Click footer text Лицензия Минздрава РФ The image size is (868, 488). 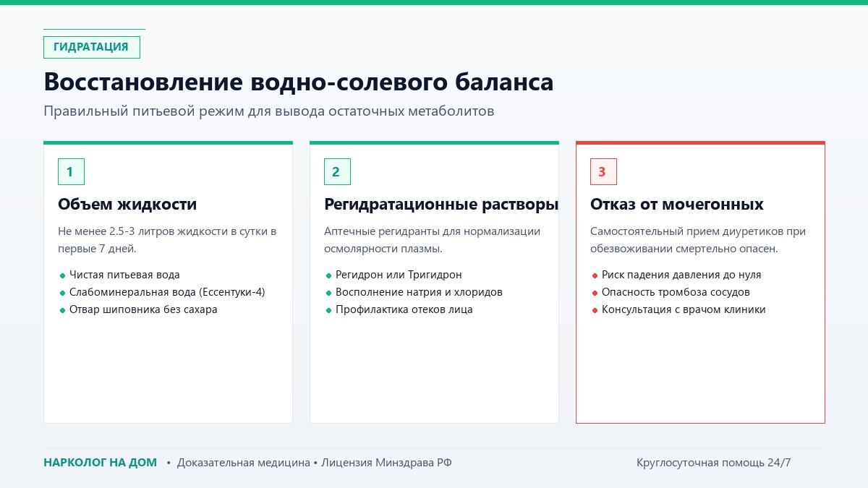coord(387,463)
